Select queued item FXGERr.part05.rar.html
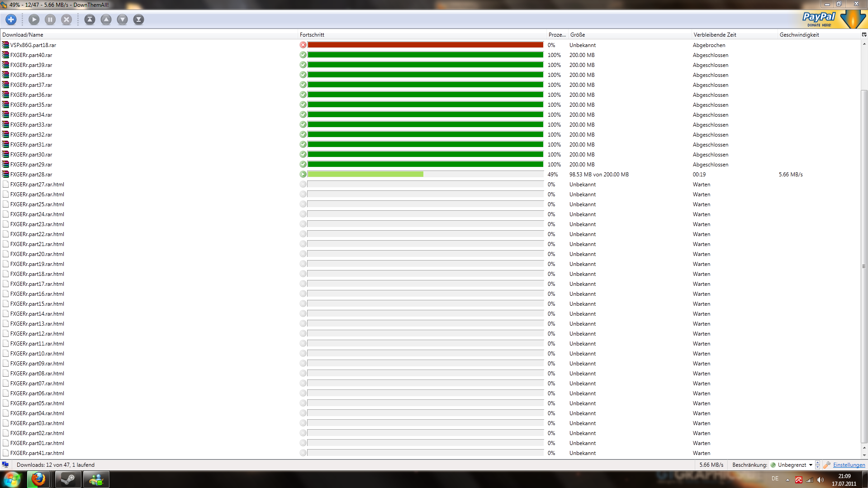 pyautogui.click(x=430, y=403)
